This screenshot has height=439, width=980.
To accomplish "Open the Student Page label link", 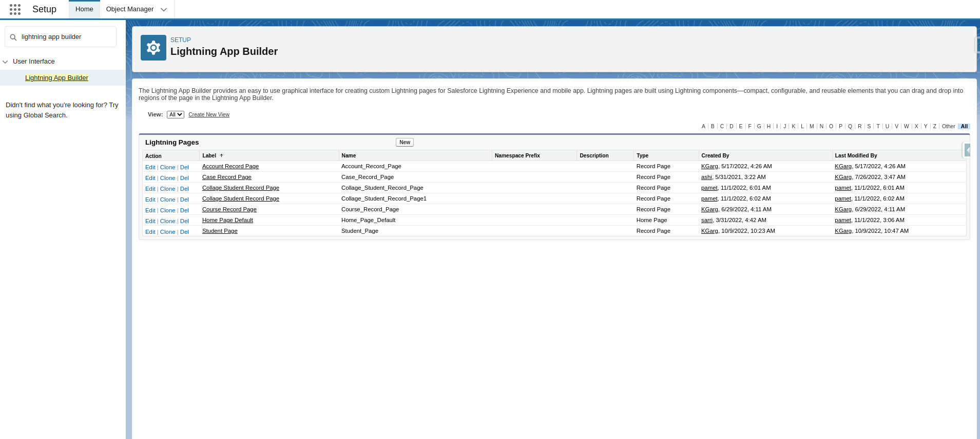I will click(220, 231).
